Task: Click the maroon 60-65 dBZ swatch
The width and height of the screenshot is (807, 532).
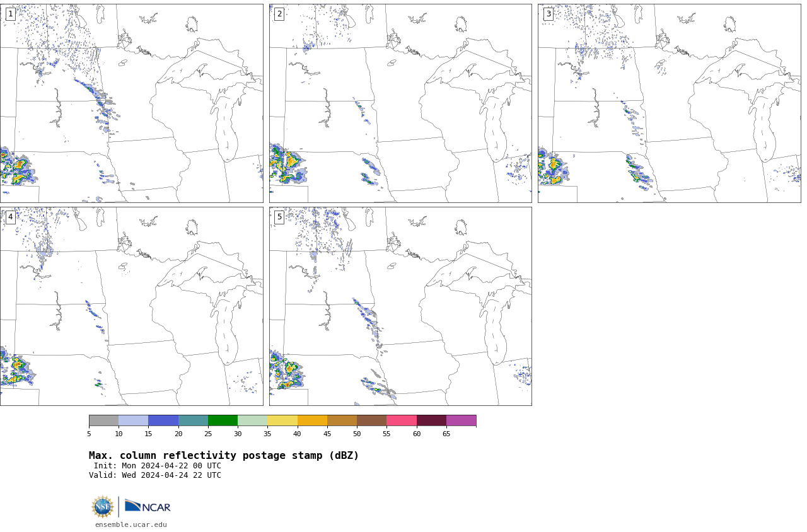Action: 431,420
